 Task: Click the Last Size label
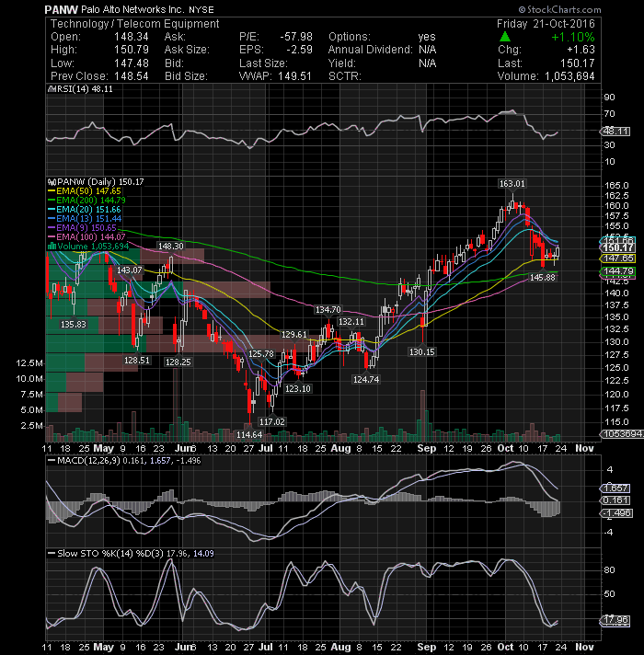[x=263, y=63]
